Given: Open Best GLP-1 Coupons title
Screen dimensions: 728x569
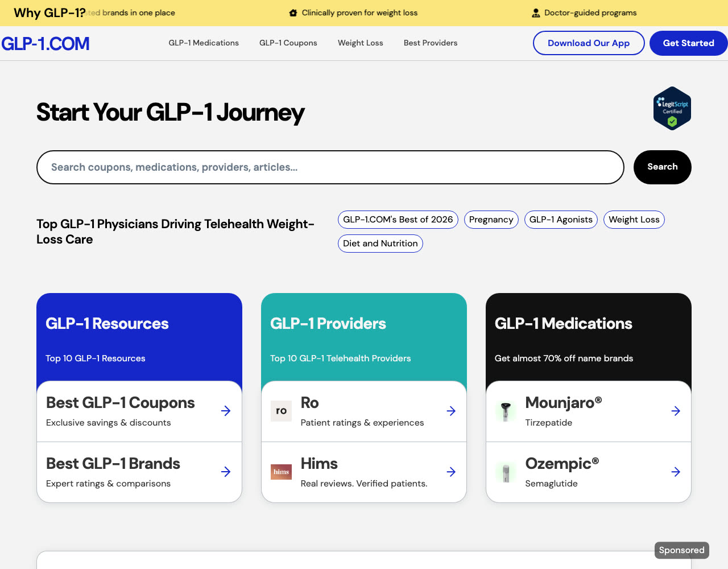Looking at the screenshot, I should [x=121, y=403].
